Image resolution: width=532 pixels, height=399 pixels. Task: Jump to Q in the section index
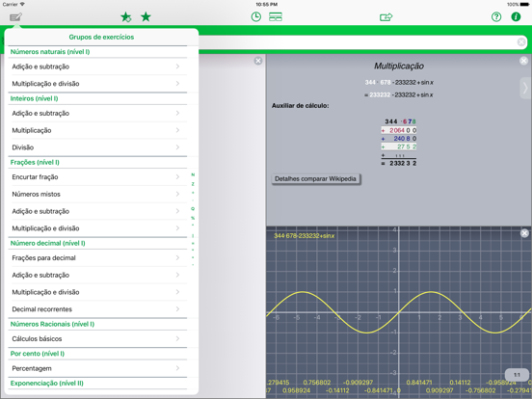tap(193, 209)
